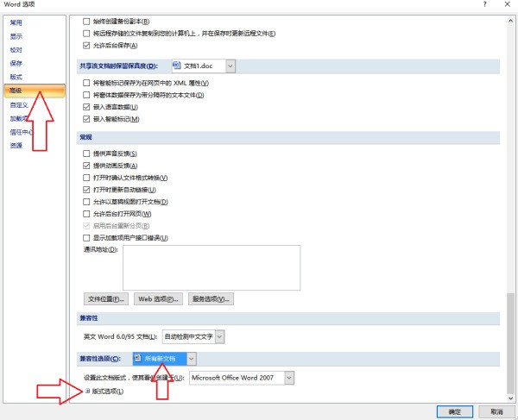
Task: Close the Word 选项 dialog
Action: click(x=508, y=4)
